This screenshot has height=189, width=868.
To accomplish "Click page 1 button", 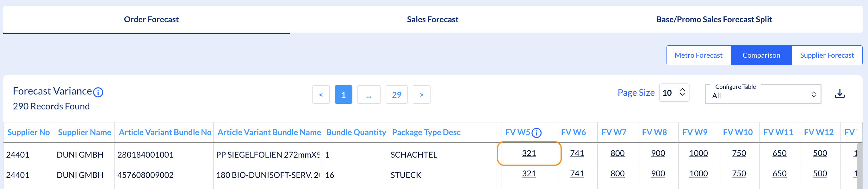I will tap(343, 95).
